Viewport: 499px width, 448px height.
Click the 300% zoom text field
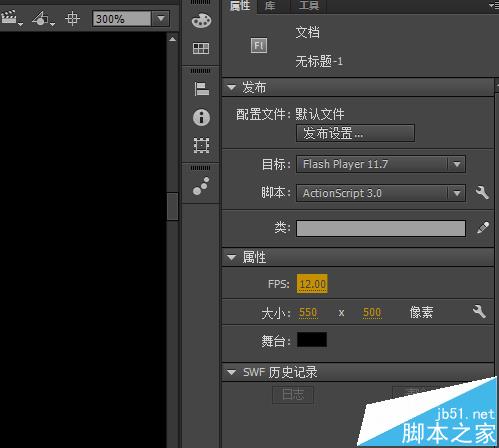tap(122, 19)
